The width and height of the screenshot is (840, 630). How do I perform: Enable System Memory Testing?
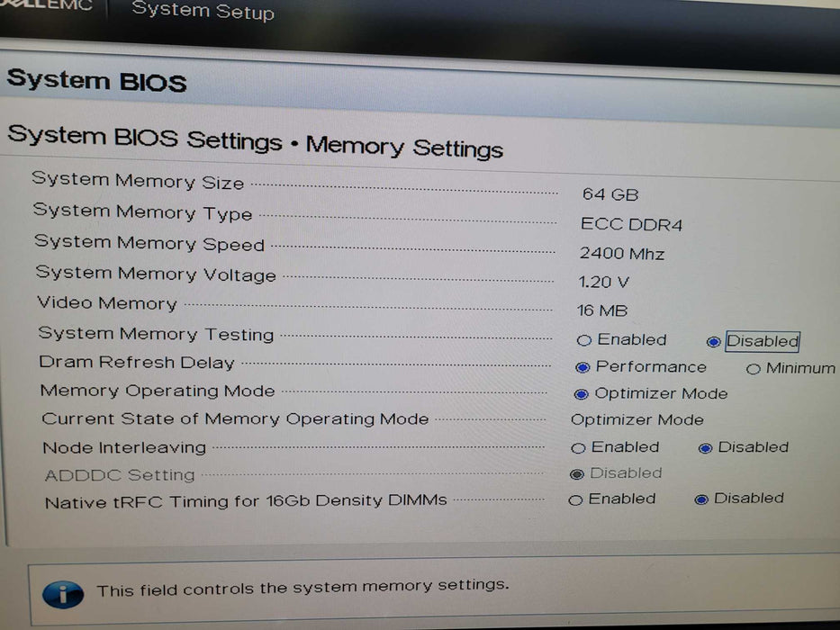(584, 340)
